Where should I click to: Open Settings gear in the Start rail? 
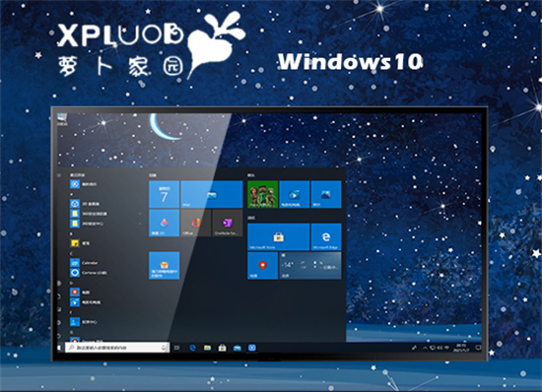59,323
